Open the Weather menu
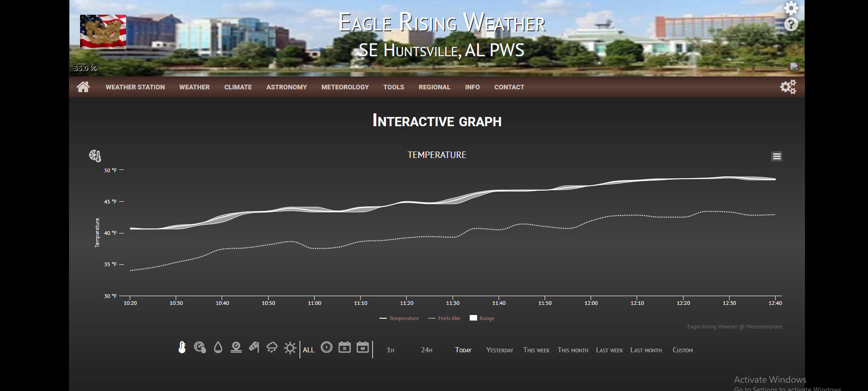 (x=195, y=87)
